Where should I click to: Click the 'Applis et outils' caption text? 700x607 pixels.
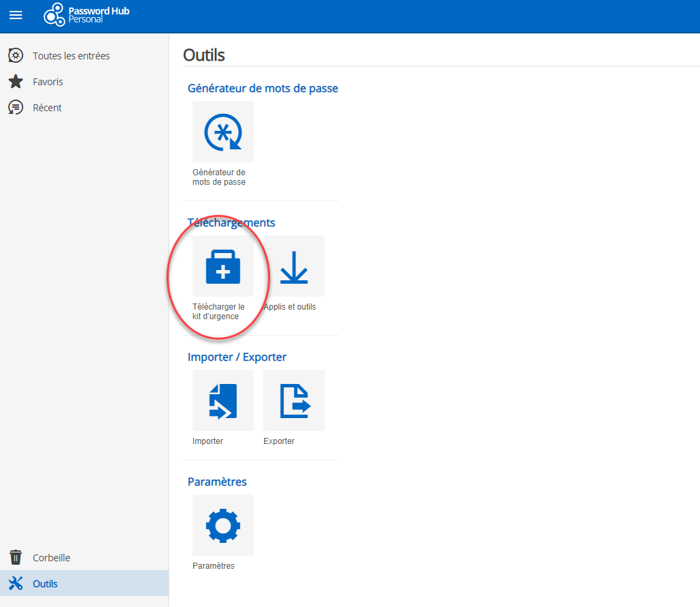290,307
